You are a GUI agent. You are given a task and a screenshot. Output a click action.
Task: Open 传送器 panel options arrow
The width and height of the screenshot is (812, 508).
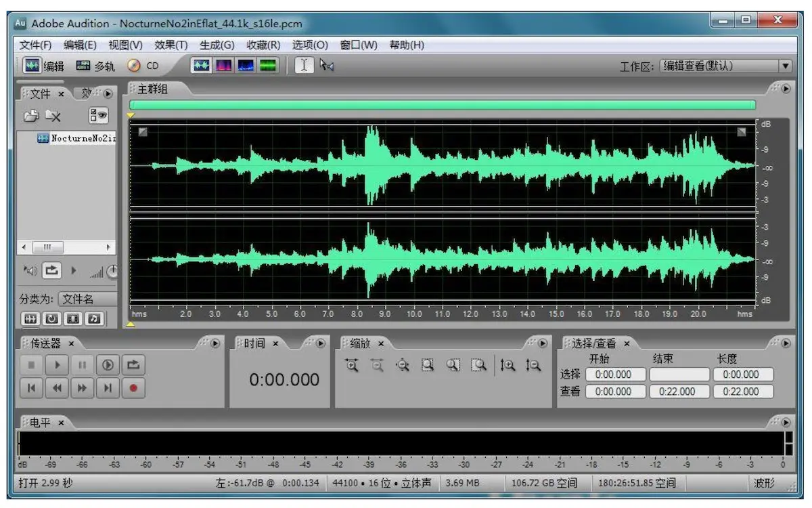click(215, 343)
